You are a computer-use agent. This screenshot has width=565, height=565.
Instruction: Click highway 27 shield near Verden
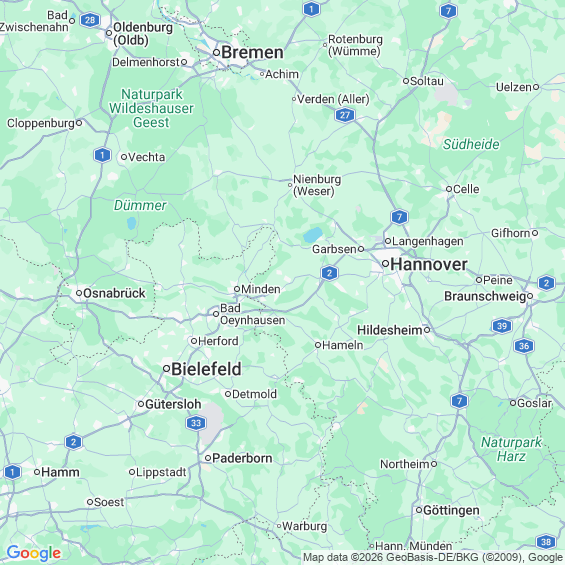[x=345, y=115]
